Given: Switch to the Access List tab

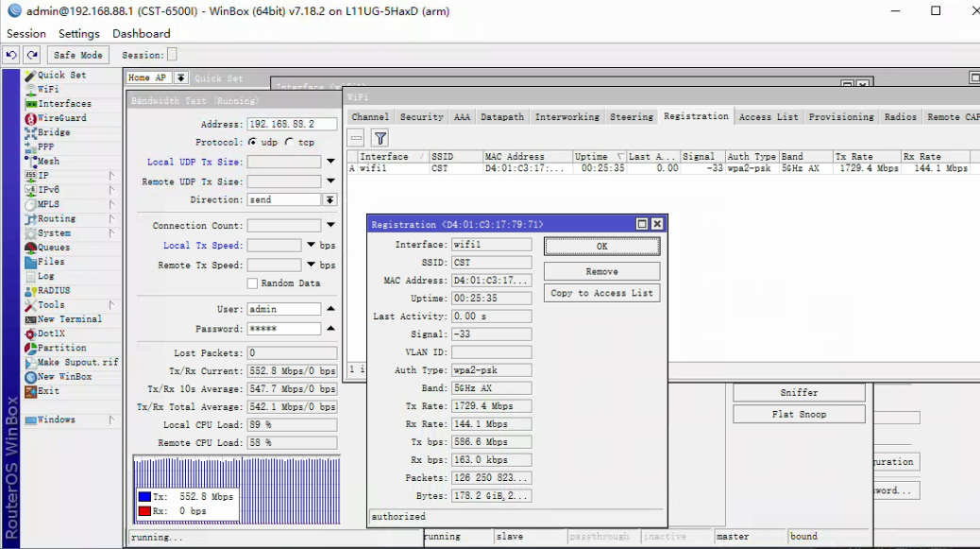Looking at the screenshot, I should pos(768,117).
